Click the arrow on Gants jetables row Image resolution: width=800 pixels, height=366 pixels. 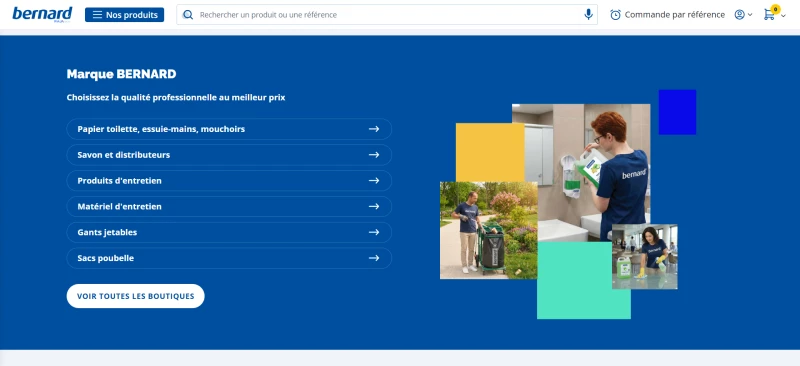[374, 232]
